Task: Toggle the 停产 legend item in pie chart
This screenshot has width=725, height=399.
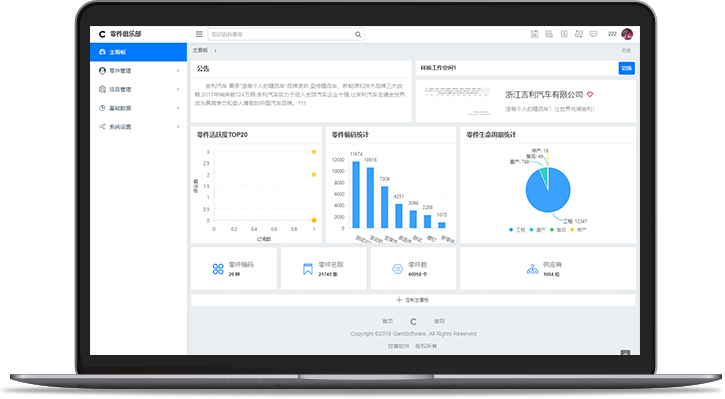Action: (578, 230)
